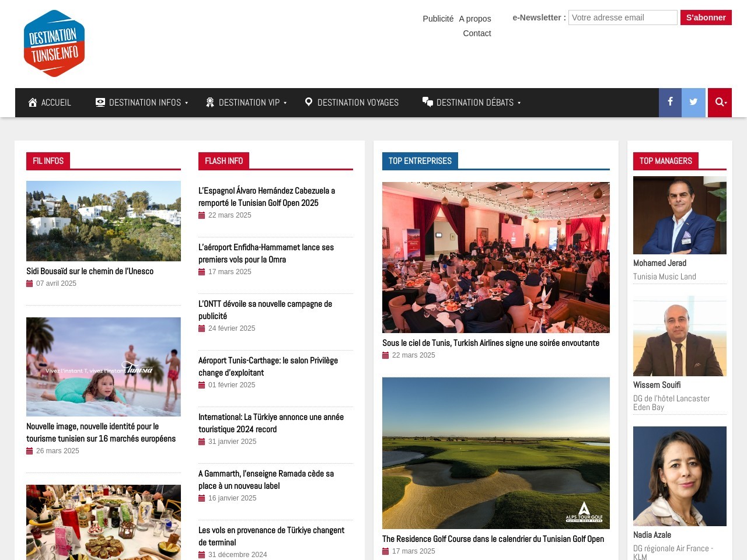Expand the Destination VIP dropdown arrow

pos(285,103)
